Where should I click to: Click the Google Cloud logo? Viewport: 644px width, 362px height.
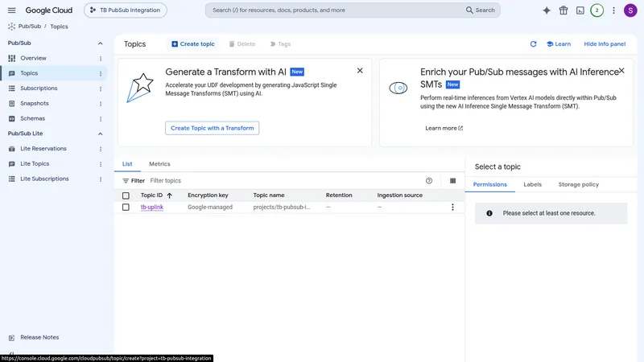pyautogui.click(x=49, y=10)
